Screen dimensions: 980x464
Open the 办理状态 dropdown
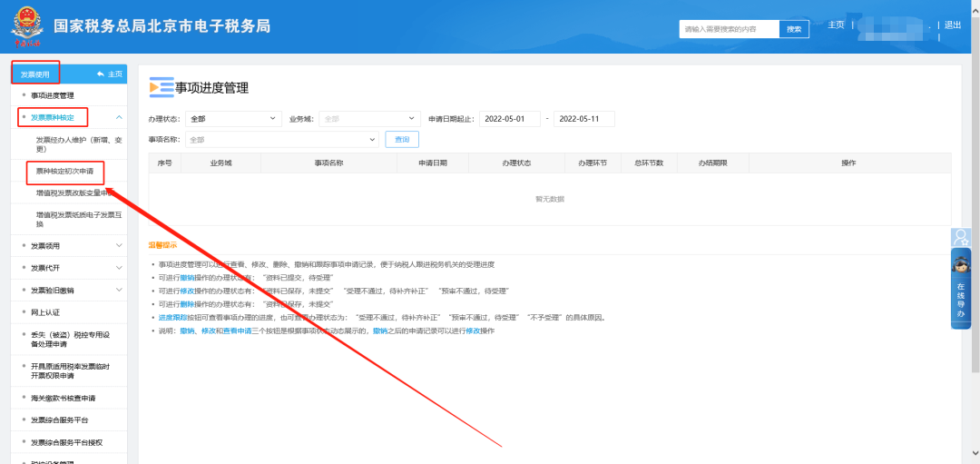point(234,119)
